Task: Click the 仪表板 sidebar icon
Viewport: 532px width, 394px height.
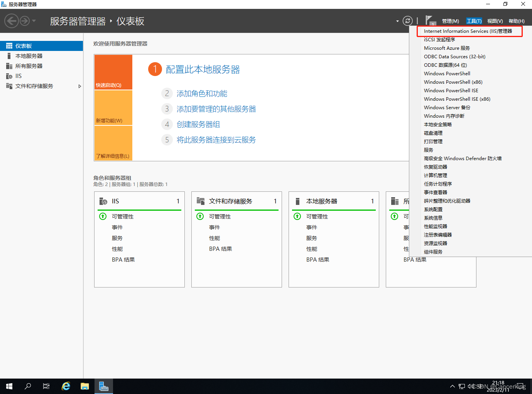Action: click(9, 46)
